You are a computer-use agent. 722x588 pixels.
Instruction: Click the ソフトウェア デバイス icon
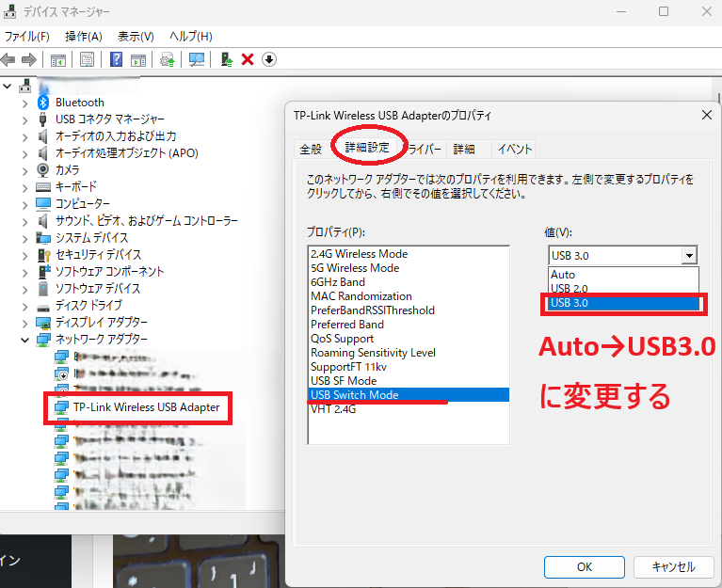point(43,289)
